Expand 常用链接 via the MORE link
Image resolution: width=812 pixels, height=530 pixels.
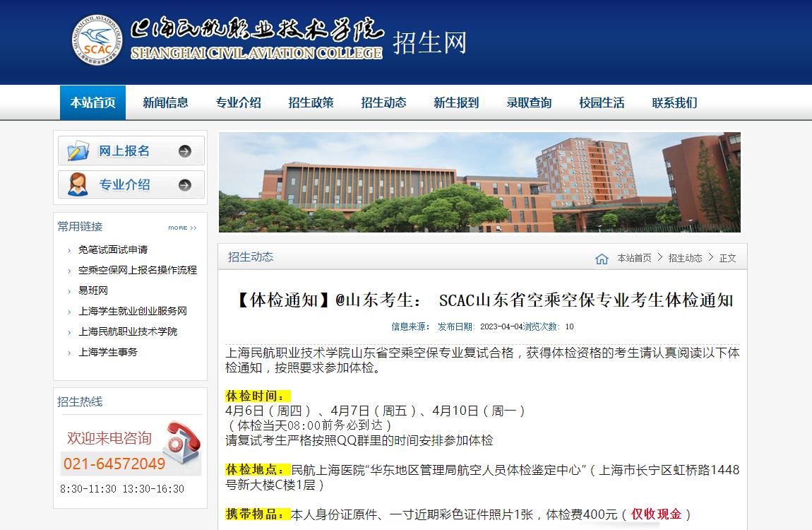coord(182,228)
